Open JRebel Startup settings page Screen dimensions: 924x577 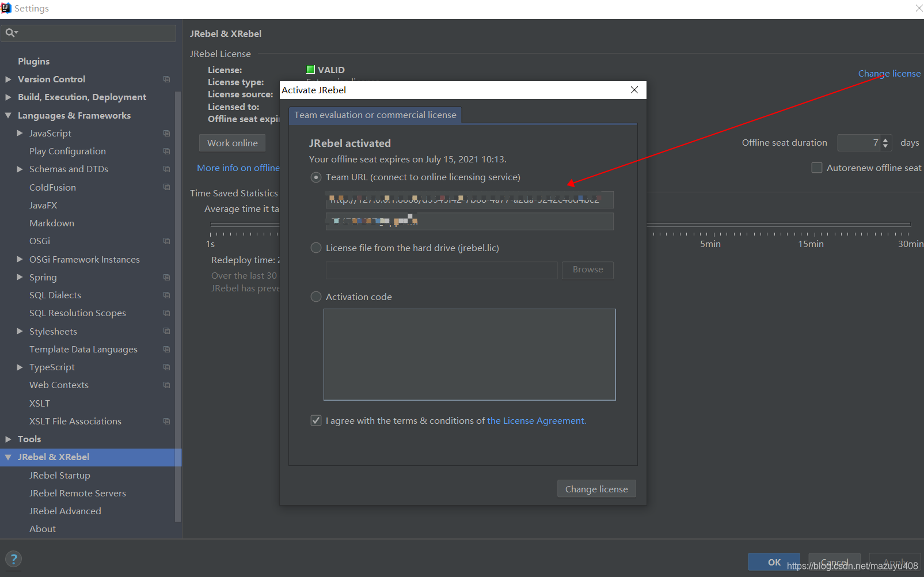[60, 475]
